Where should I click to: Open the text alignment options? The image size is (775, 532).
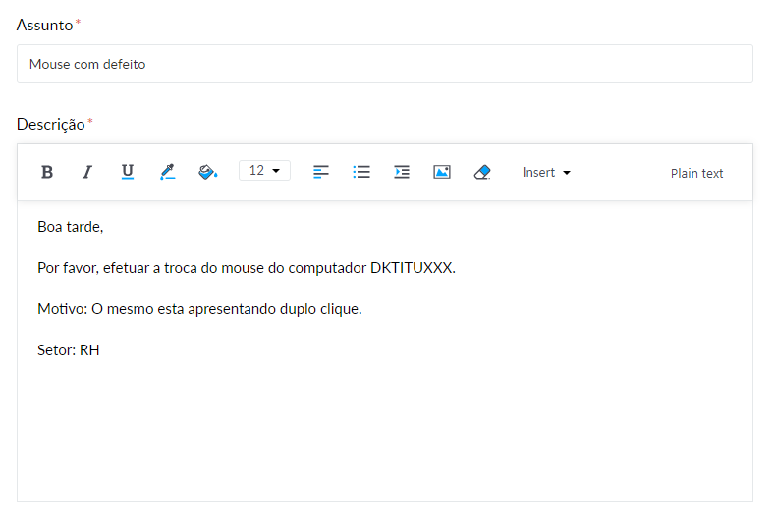[x=321, y=172]
